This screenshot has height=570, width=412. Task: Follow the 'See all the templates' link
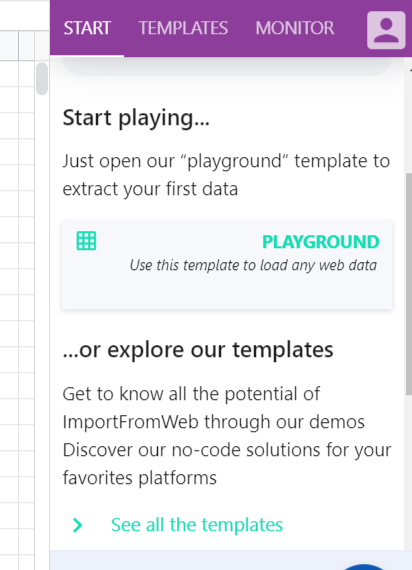(x=197, y=525)
